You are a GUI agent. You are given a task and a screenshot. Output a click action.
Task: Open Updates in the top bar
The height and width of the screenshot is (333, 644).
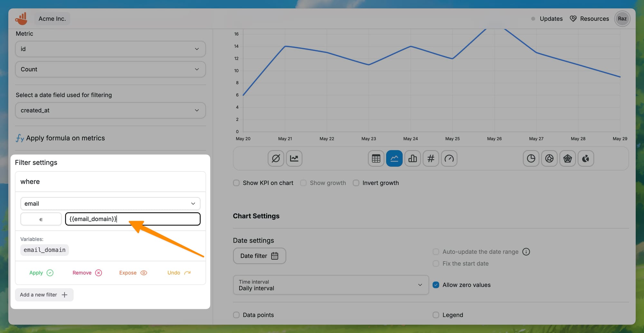coord(551,19)
